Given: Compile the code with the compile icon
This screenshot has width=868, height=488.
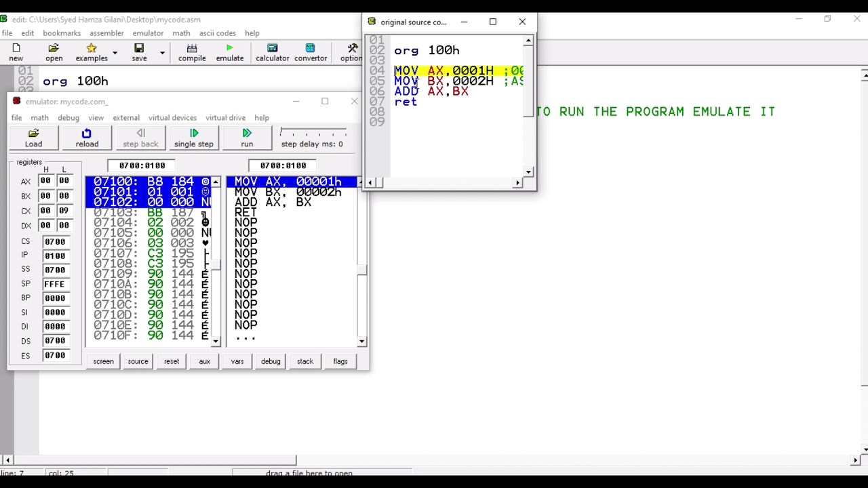Looking at the screenshot, I should coord(192,52).
